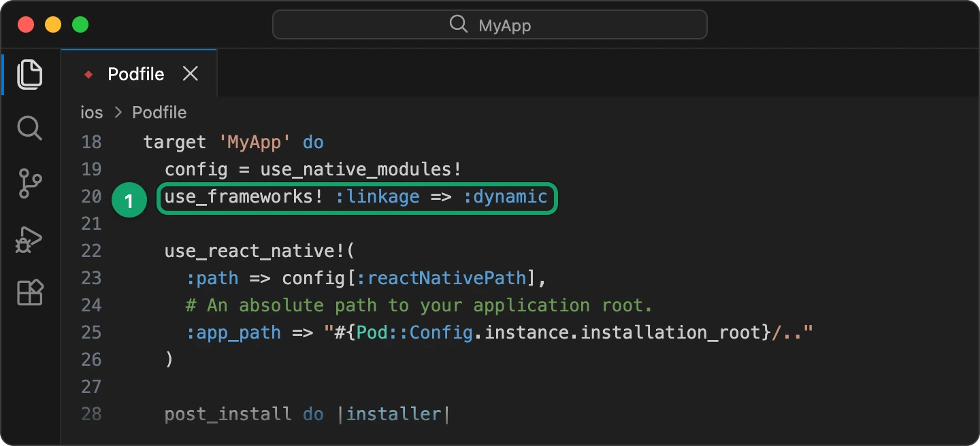The height and width of the screenshot is (446, 980).
Task: Click the ':linkage' symbol on line 20
Action: click(377, 197)
